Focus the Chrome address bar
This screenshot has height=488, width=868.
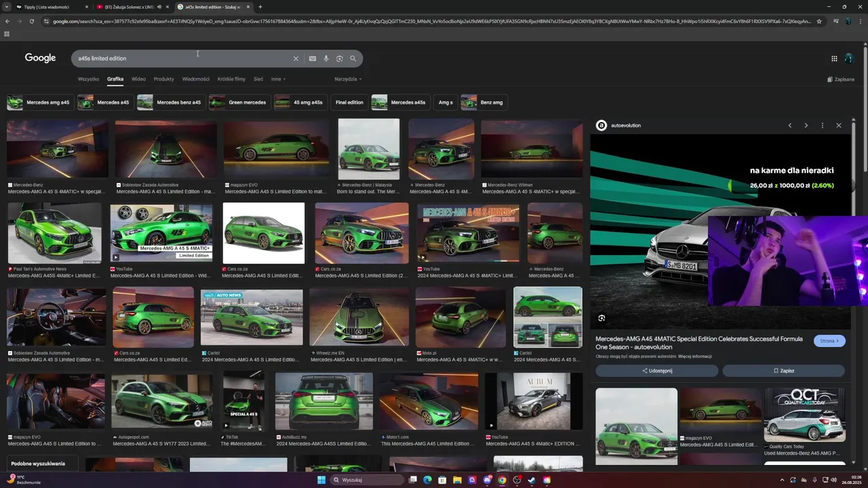coord(431,21)
